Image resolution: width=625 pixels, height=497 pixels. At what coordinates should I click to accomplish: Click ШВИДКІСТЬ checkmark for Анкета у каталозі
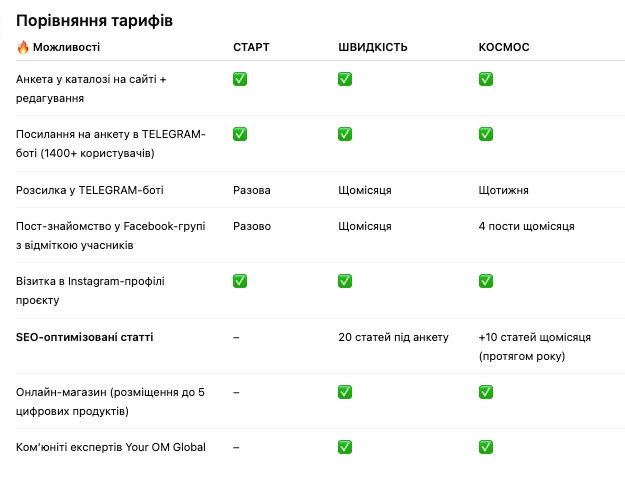click(x=345, y=79)
